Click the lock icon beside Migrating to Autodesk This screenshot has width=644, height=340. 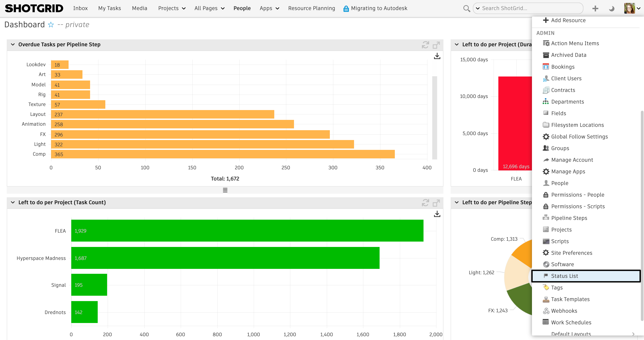pyautogui.click(x=346, y=8)
